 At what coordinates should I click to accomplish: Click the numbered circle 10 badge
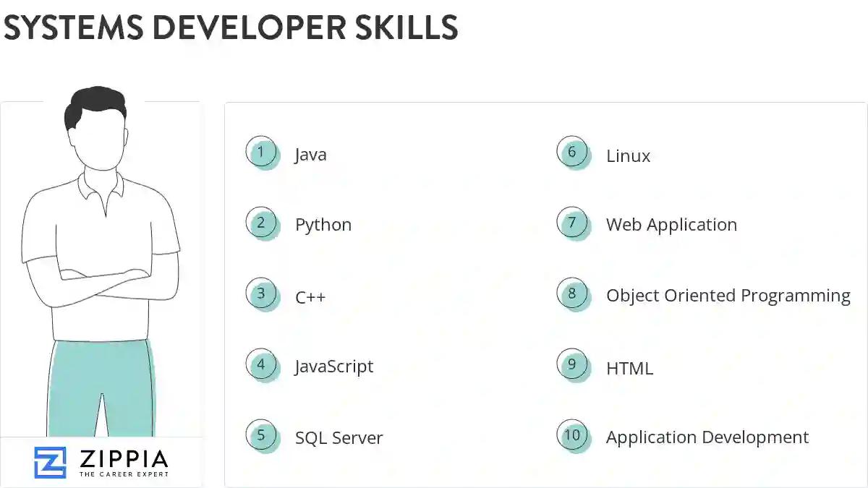point(573,435)
